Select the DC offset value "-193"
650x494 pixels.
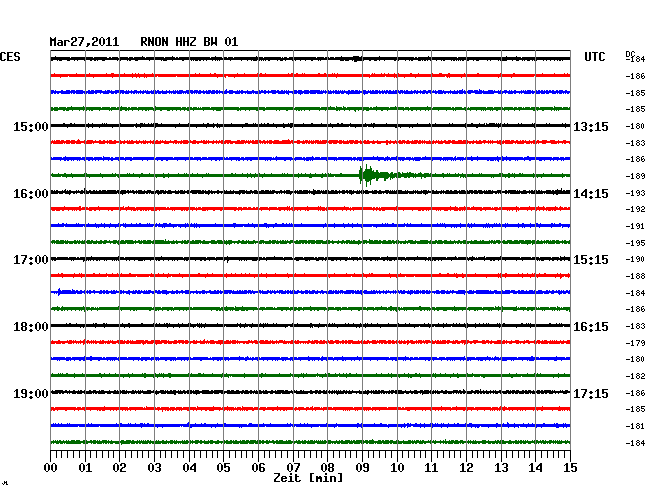635,193
